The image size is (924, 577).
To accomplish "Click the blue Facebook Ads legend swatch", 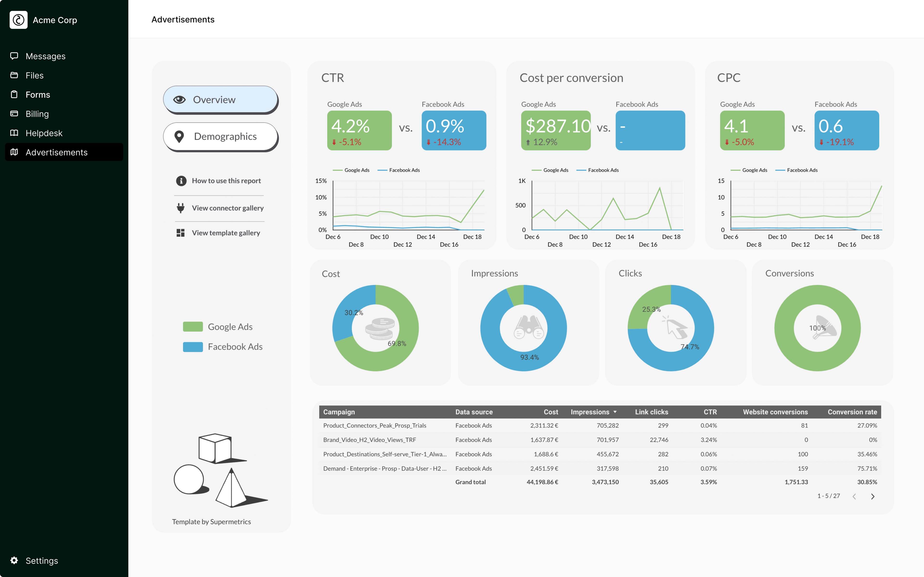I will [193, 346].
